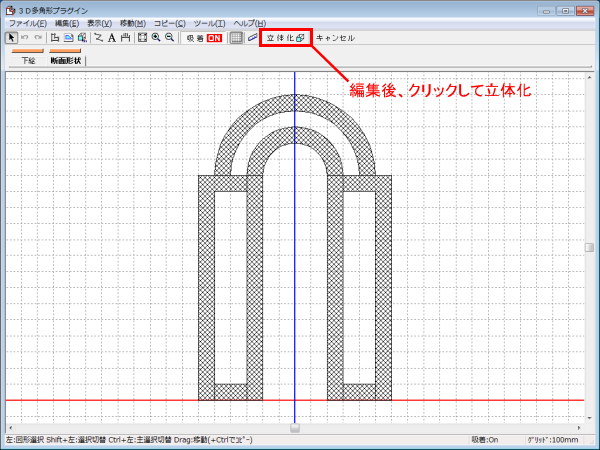Toggle the grid display button

(x=236, y=38)
